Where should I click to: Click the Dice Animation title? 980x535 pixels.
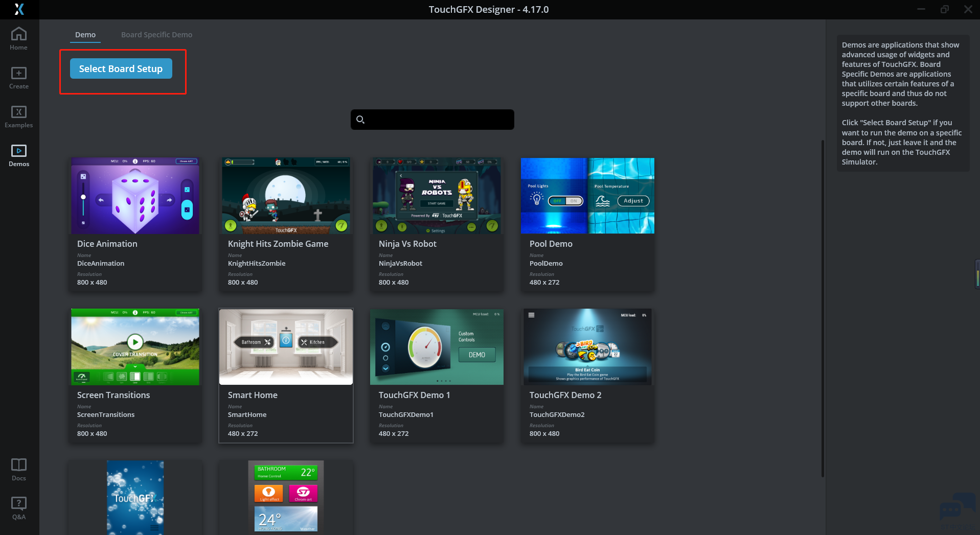[107, 244]
